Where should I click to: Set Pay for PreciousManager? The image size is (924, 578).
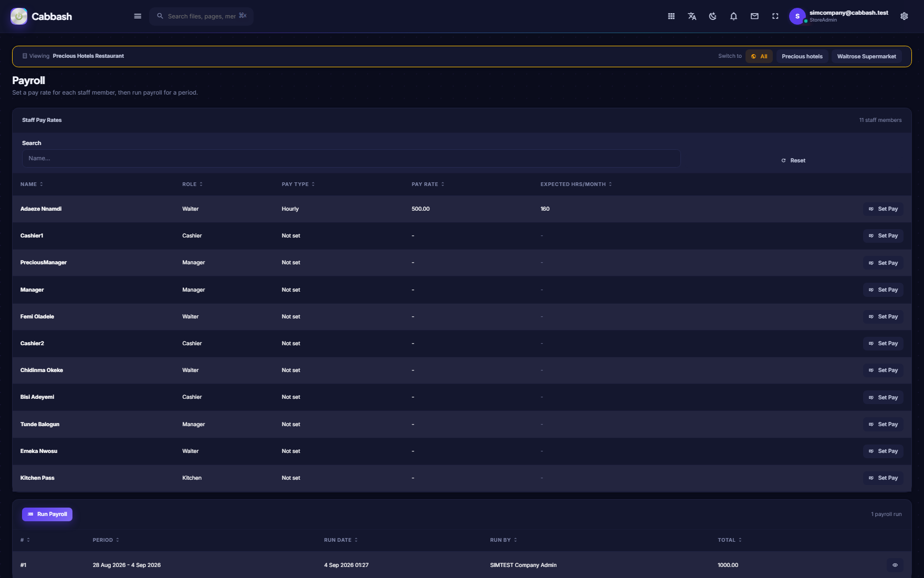[x=883, y=263]
